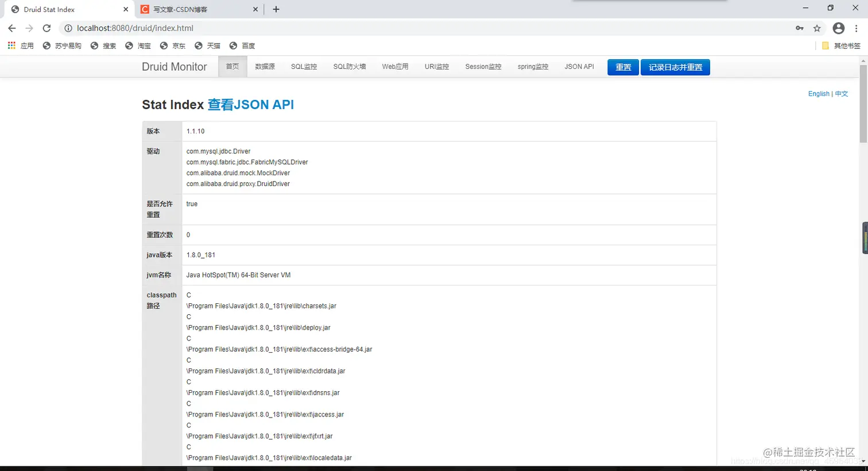Click the cldrdata.jar classpath entry
The height and width of the screenshot is (471, 868).
tap(266, 371)
